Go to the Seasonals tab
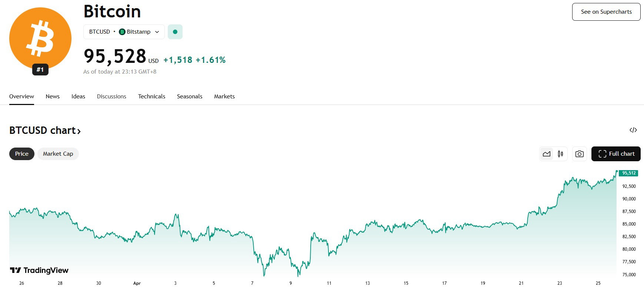This screenshot has height=294, width=644. click(190, 97)
